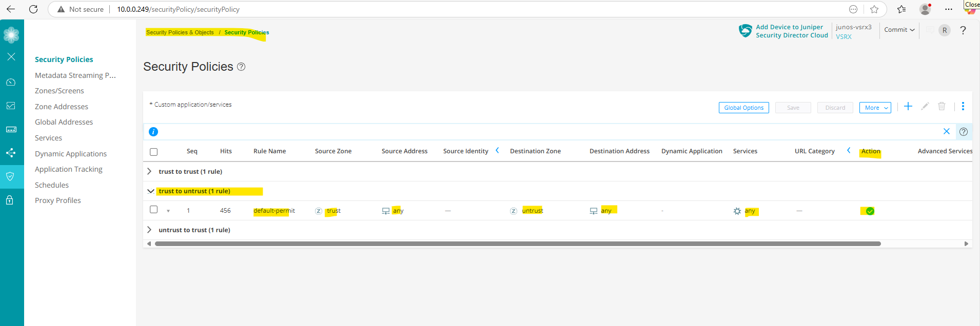Click the user avatar R icon
The image size is (980, 326).
pyautogui.click(x=945, y=30)
